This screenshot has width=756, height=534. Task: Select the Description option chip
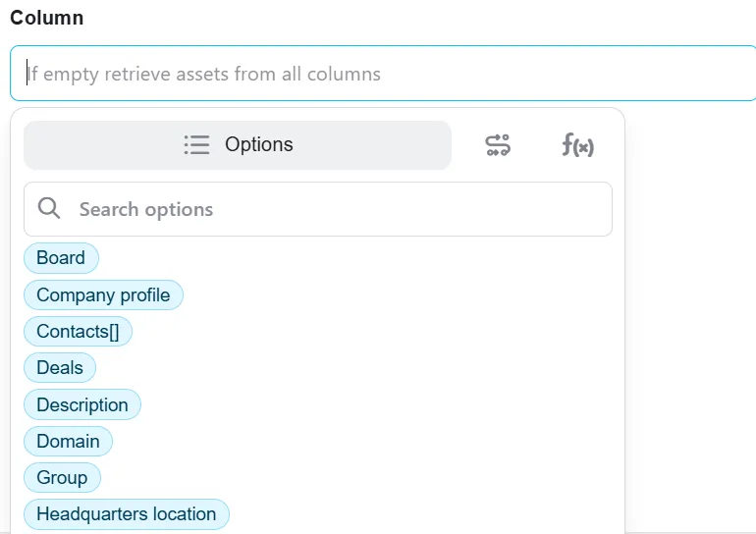tap(82, 404)
